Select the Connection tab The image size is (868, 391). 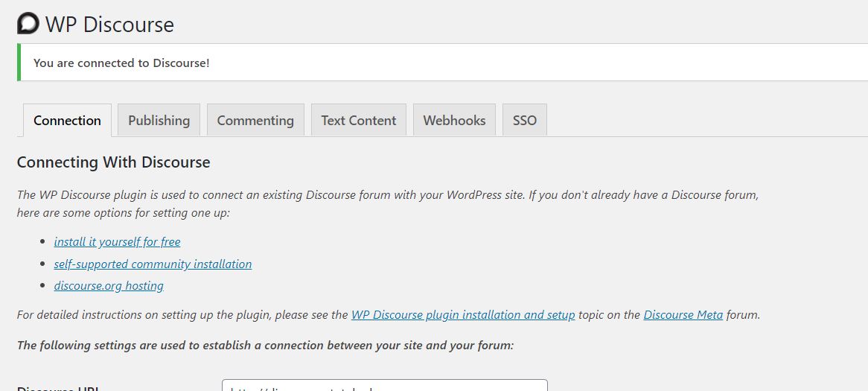pos(67,120)
